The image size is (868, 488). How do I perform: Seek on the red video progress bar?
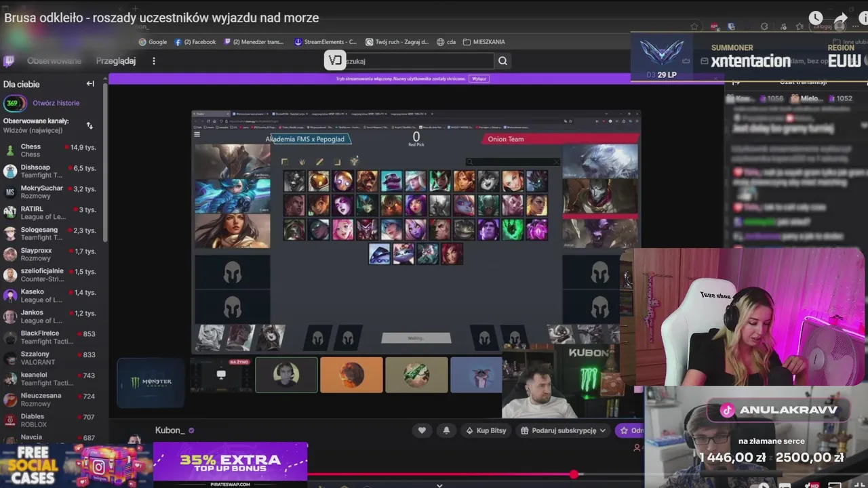click(x=441, y=474)
